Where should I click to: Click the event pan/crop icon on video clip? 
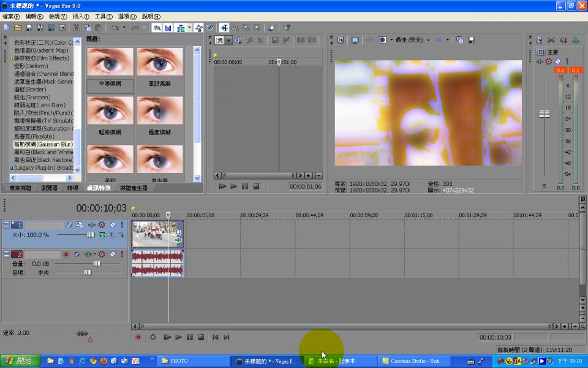[x=178, y=233]
